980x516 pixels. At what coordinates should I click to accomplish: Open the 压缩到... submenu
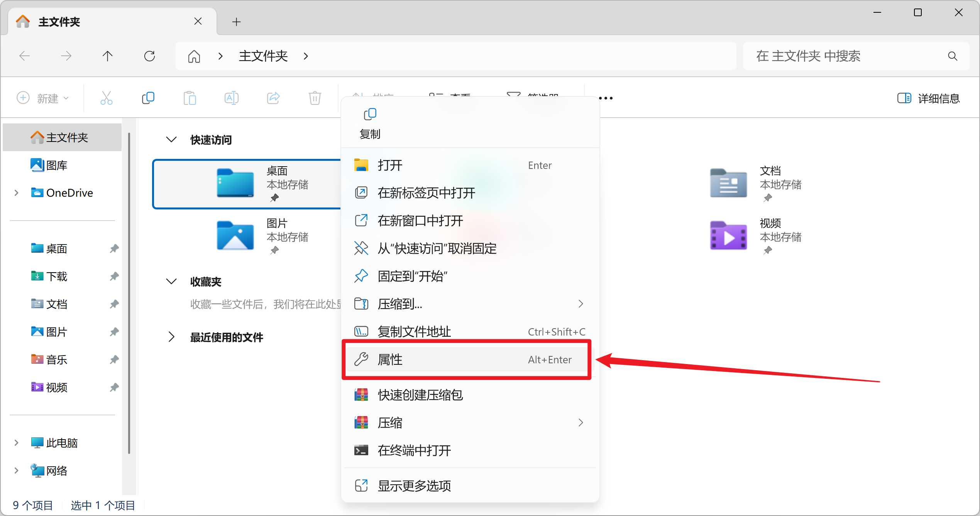click(470, 304)
